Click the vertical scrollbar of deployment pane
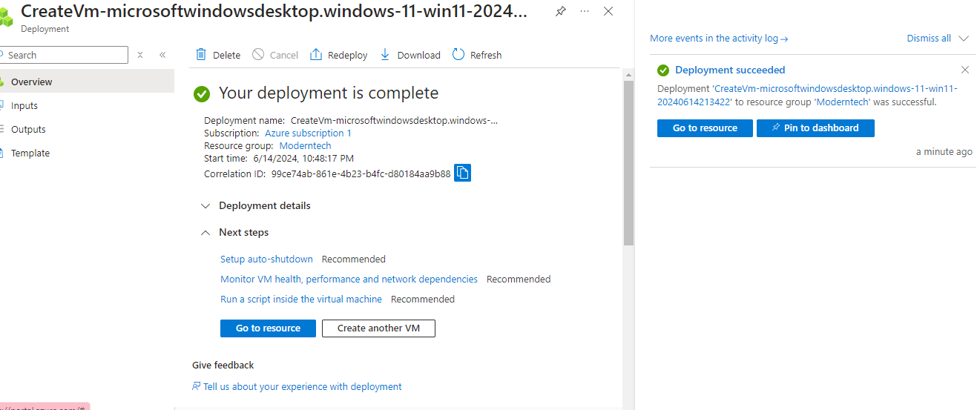 click(x=628, y=163)
